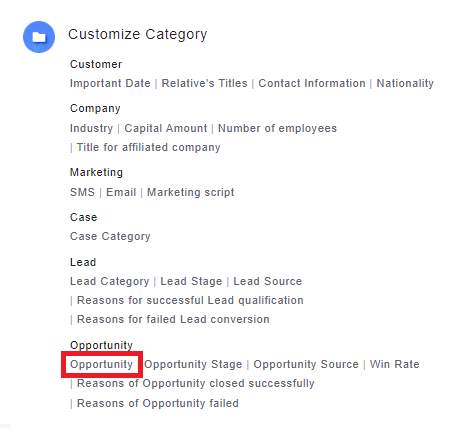Open the Important Date category link
This screenshot has height=428, width=462.
pyautogui.click(x=110, y=83)
